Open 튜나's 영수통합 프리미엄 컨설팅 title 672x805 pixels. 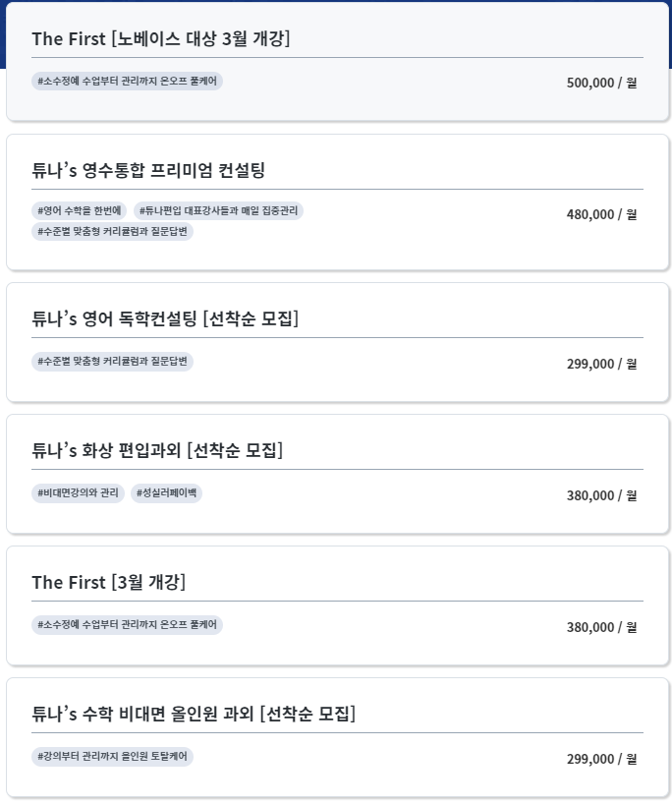pos(148,170)
